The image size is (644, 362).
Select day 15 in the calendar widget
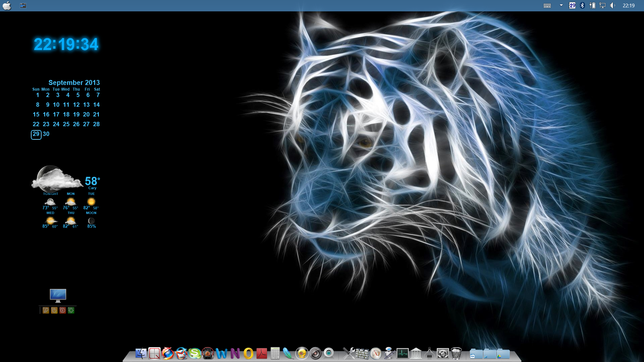point(36,114)
